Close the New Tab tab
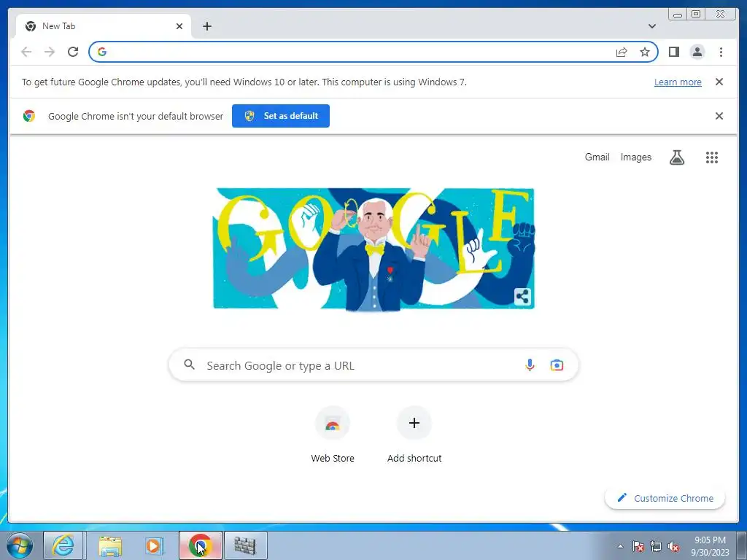 (179, 26)
